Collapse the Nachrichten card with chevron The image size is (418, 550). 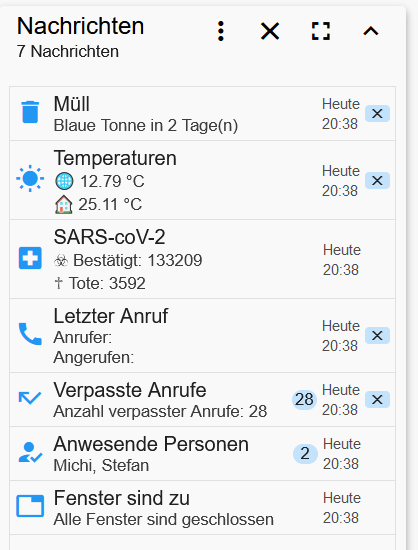[371, 31]
